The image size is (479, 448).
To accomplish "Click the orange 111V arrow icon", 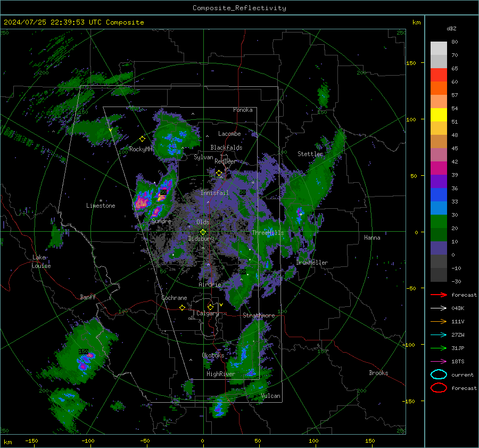I will [439, 321].
